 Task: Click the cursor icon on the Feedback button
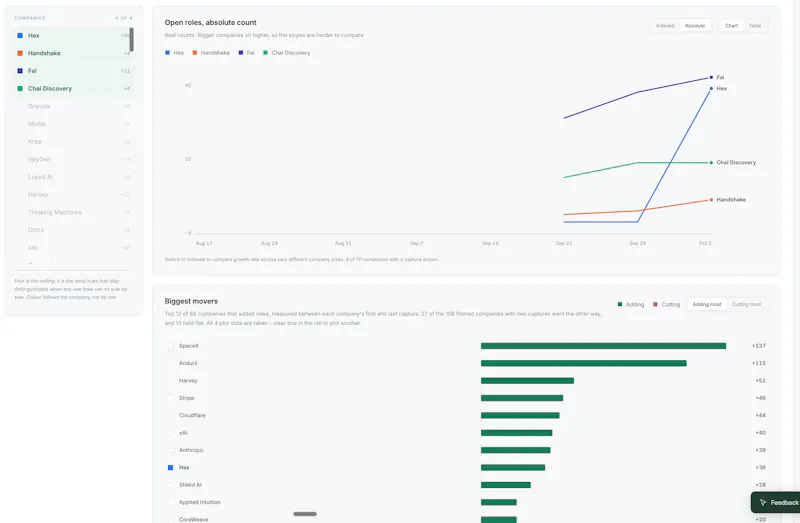[763, 503]
